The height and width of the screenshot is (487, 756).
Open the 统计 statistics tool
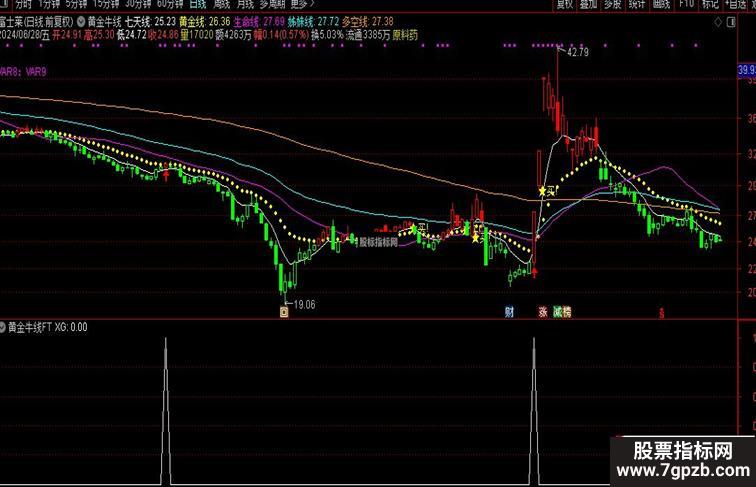coord(637,4)
